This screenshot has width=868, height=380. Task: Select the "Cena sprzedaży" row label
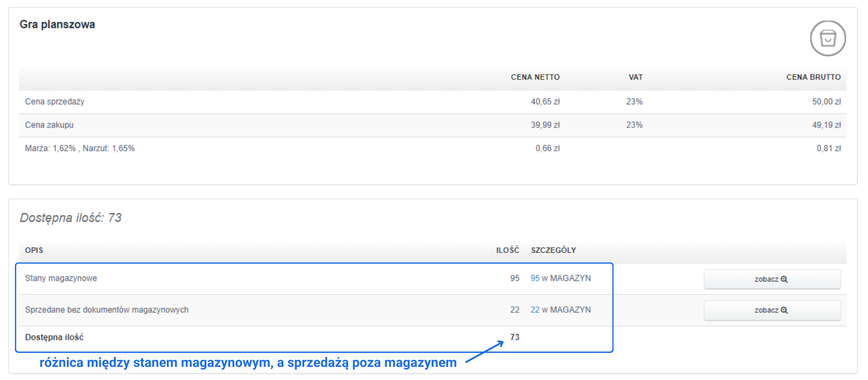55,102
